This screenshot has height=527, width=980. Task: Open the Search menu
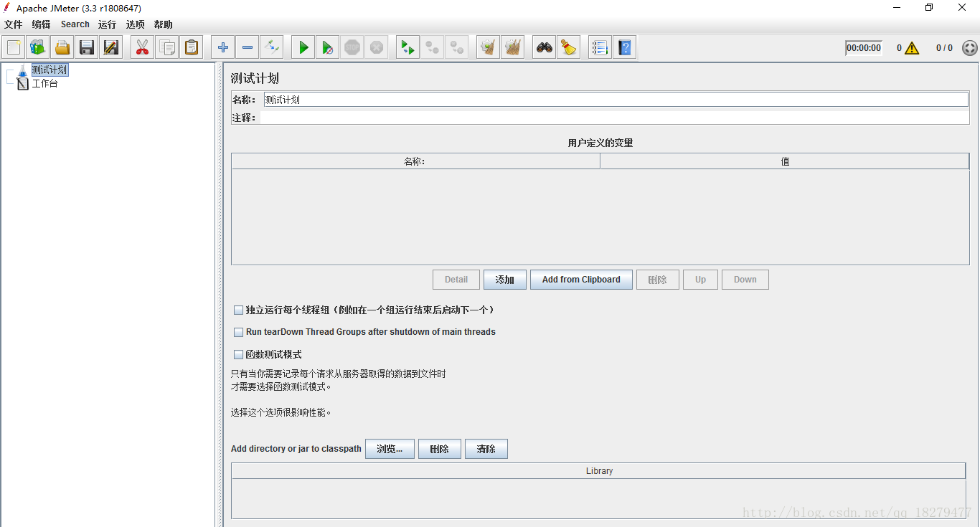click(75, 24)
